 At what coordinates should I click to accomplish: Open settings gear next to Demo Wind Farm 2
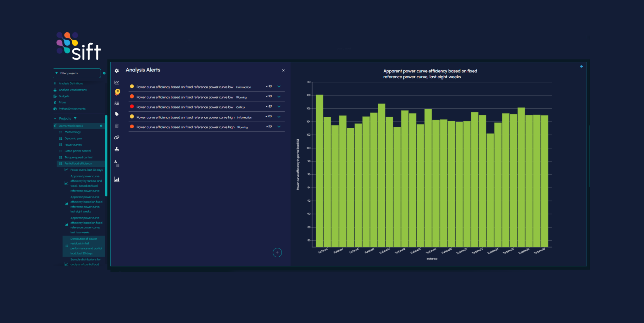[101, 125]
